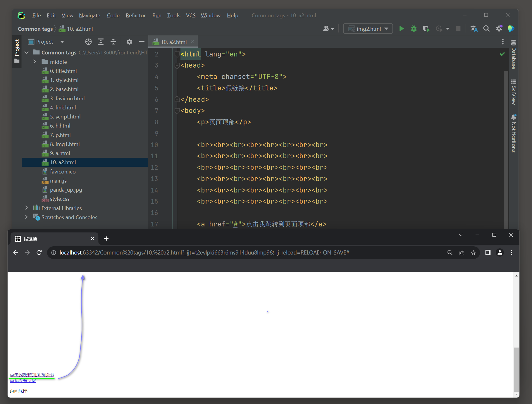Open IDE settings gear in top toolbar
Screen dimensions: 532x404
[x=499, y=29]
